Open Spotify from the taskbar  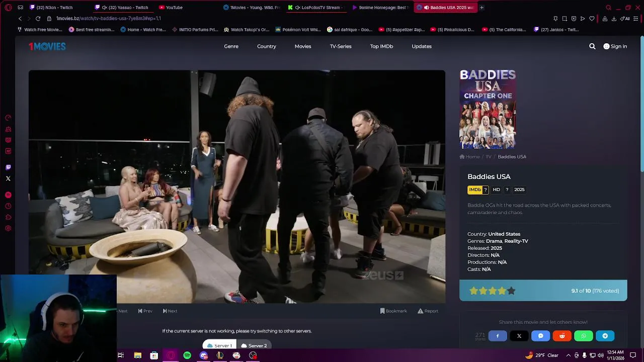(187, 355)
